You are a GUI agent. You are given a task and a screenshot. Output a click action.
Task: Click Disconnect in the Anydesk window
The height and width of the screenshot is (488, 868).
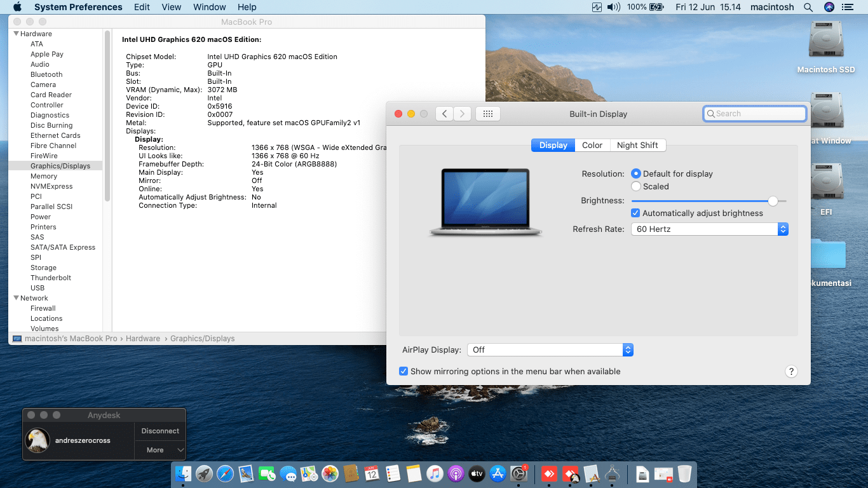(159, 431)
